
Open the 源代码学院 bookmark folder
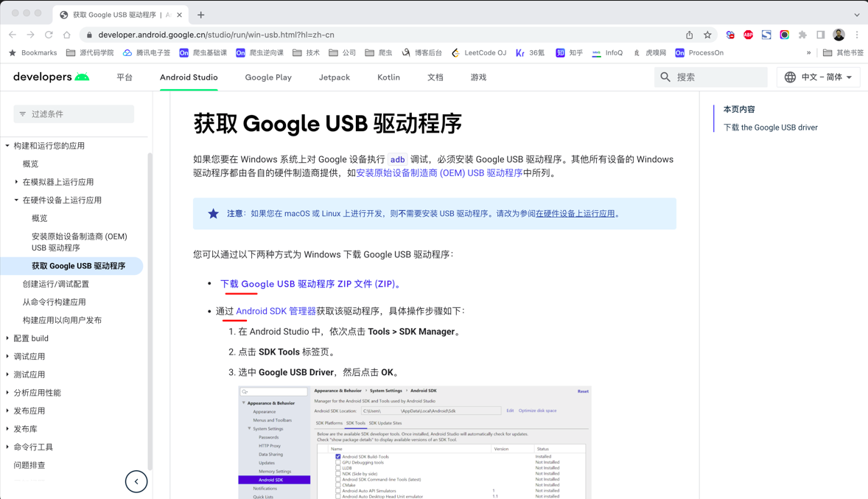click(x=90, y=52)
